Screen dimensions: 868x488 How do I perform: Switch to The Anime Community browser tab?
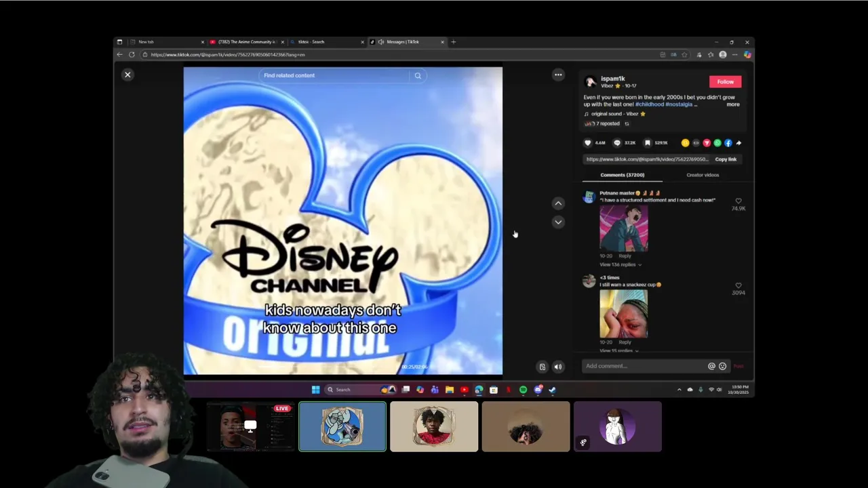246,42
